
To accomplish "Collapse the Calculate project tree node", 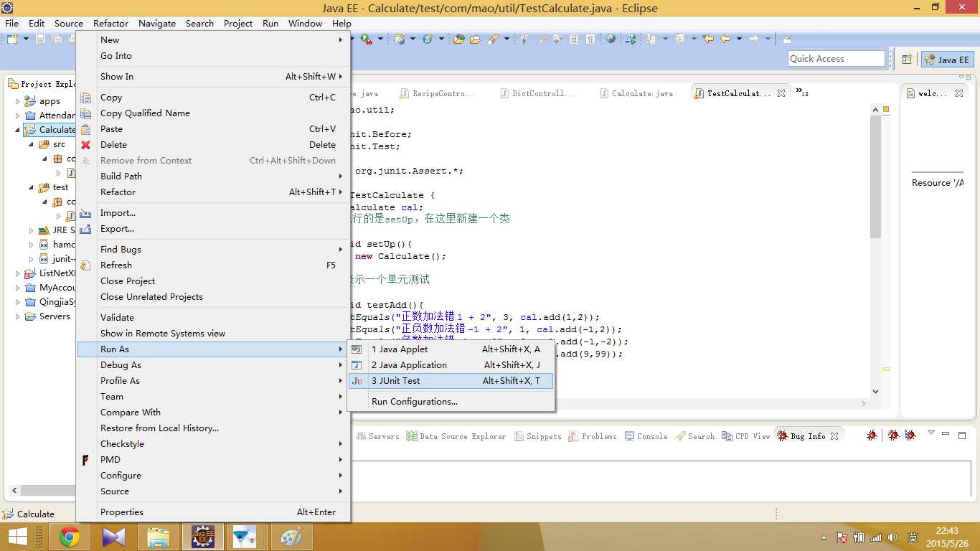I will (18, 130).
